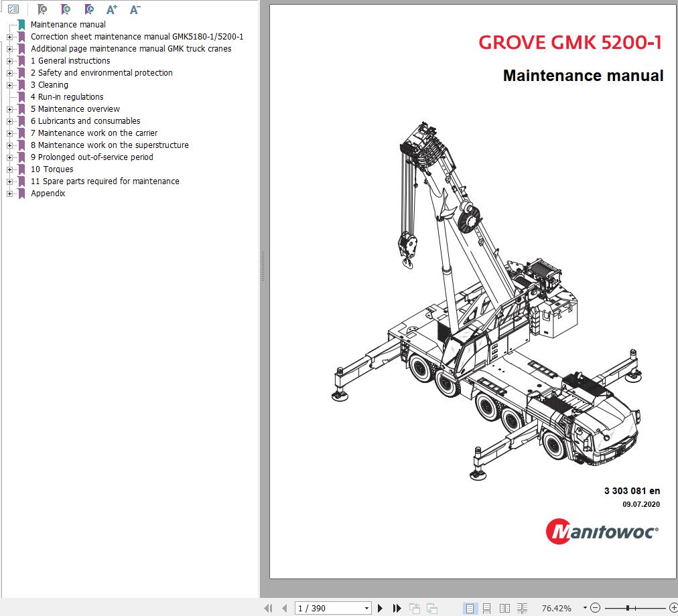Decrease bookmark text size with A- icon
This screenshot has width=678, height=616.
point(135,9)
